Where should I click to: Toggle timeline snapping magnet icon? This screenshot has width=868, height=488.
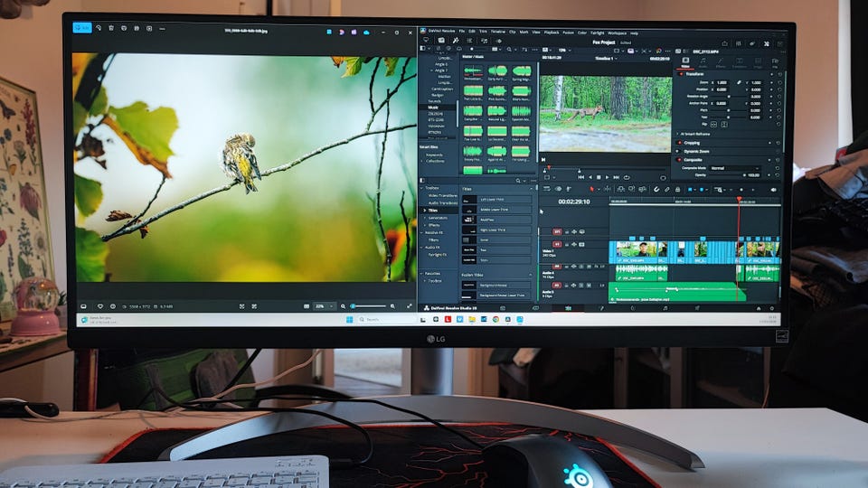coord(656,189)
